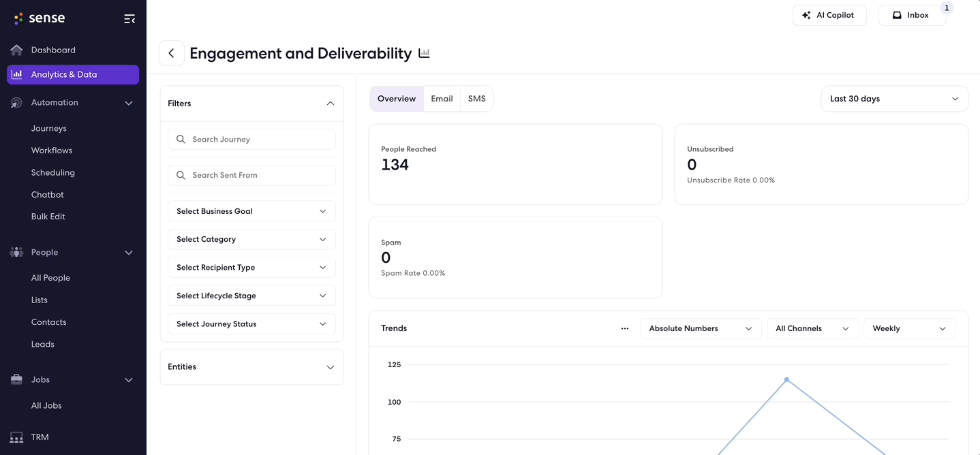This screenshot has width=980, height=455.
Task: Collapse the Jobs section
Action: [129, 380]
